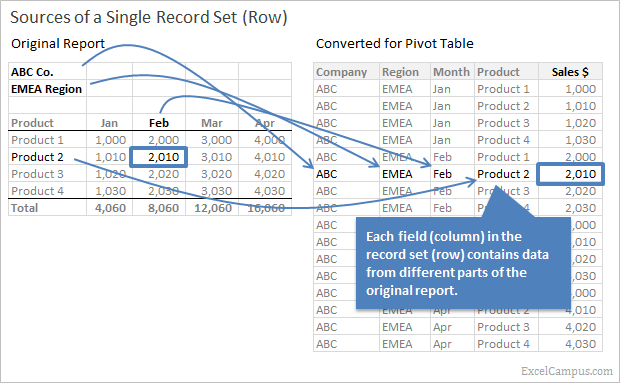Select the highlighted 2,010 Sales cell in converted table
This screenshot has height=383, width=620.
point(570,174)
